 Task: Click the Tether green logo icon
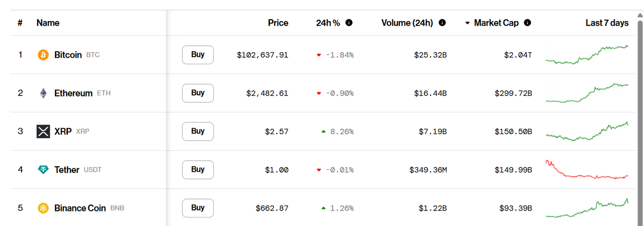point(43,170)
